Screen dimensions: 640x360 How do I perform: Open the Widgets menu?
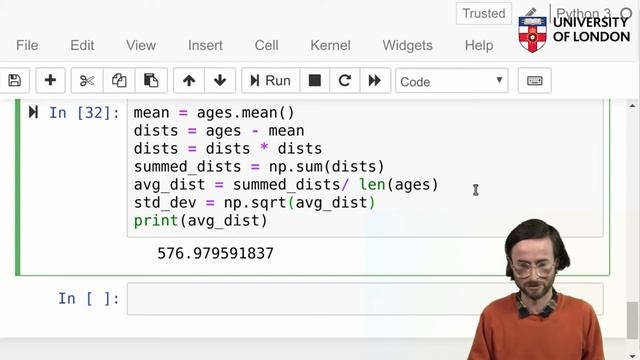click(407, 45)
